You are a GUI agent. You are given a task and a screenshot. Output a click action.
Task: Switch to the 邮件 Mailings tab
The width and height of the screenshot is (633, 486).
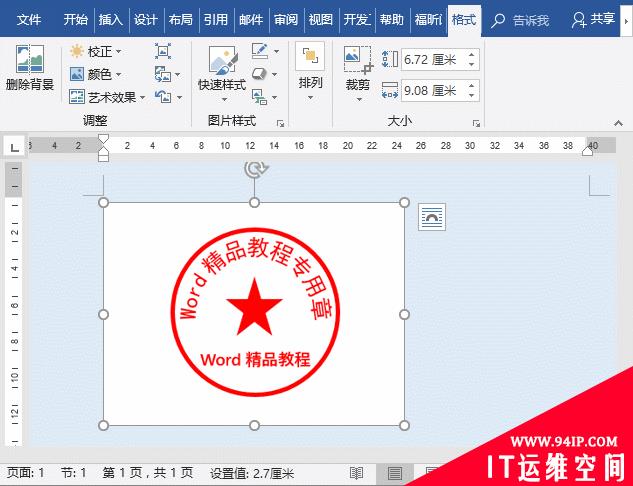click(x=251, y=19)
